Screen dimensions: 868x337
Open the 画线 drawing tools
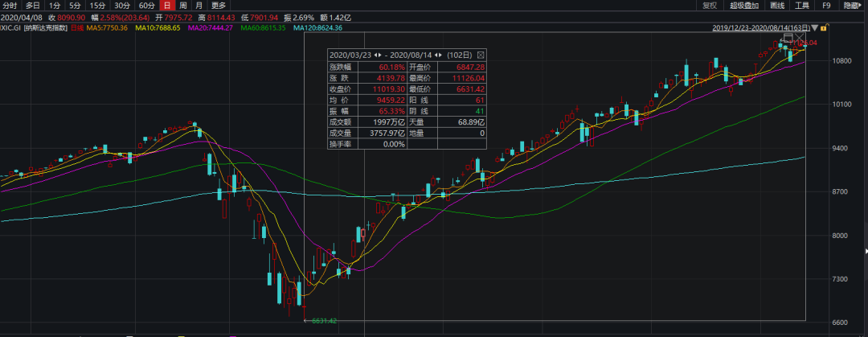776,6
